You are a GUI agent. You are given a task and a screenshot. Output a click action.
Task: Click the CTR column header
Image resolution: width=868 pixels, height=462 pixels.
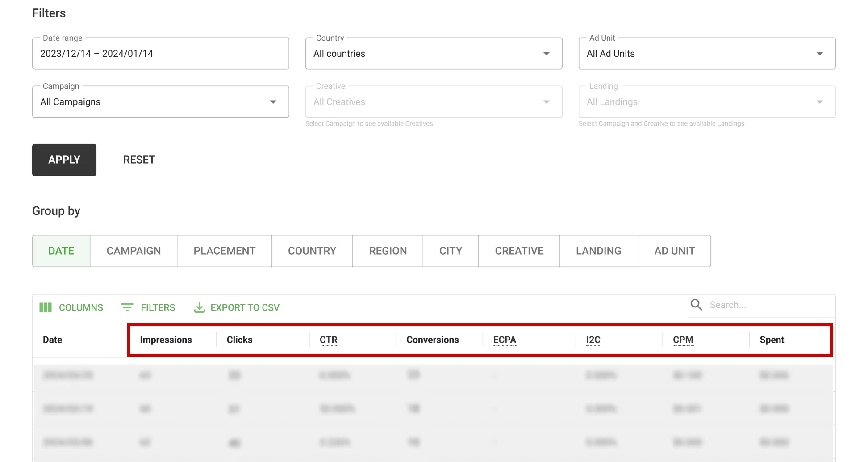coord(328,340)
